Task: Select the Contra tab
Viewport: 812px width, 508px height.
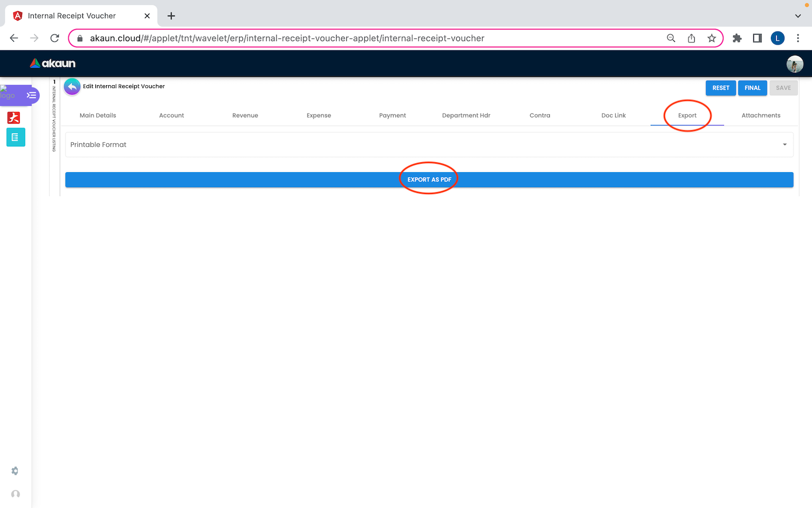Action: pos(540,115)
